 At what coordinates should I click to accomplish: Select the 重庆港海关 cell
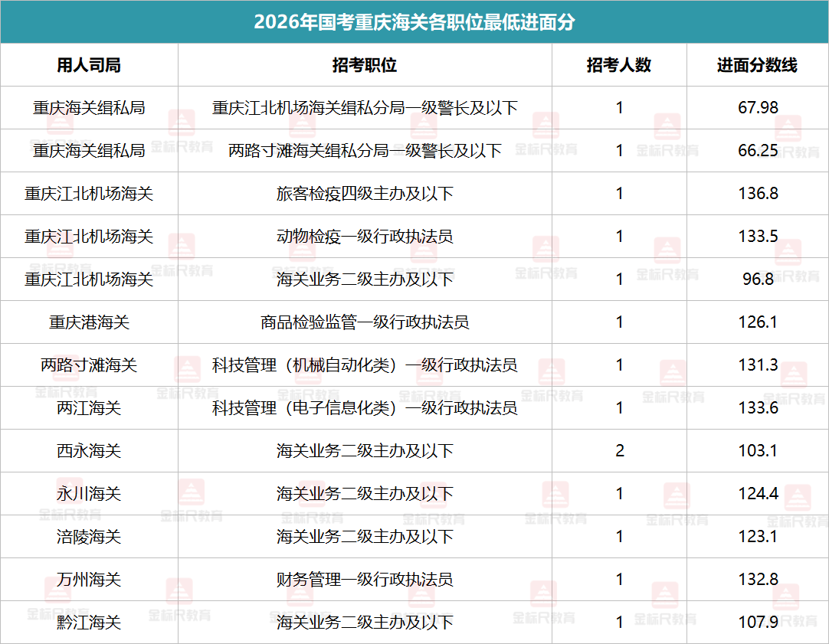point(89,322)
